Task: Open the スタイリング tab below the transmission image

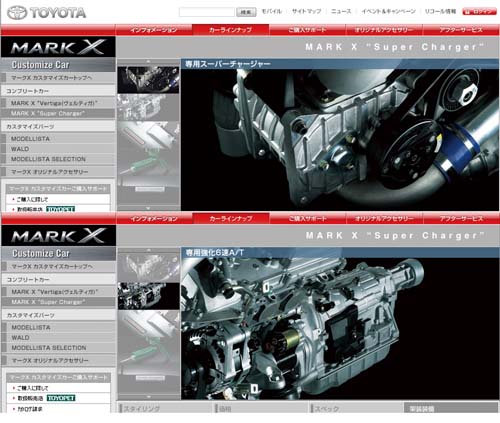Action: [165, 409]
